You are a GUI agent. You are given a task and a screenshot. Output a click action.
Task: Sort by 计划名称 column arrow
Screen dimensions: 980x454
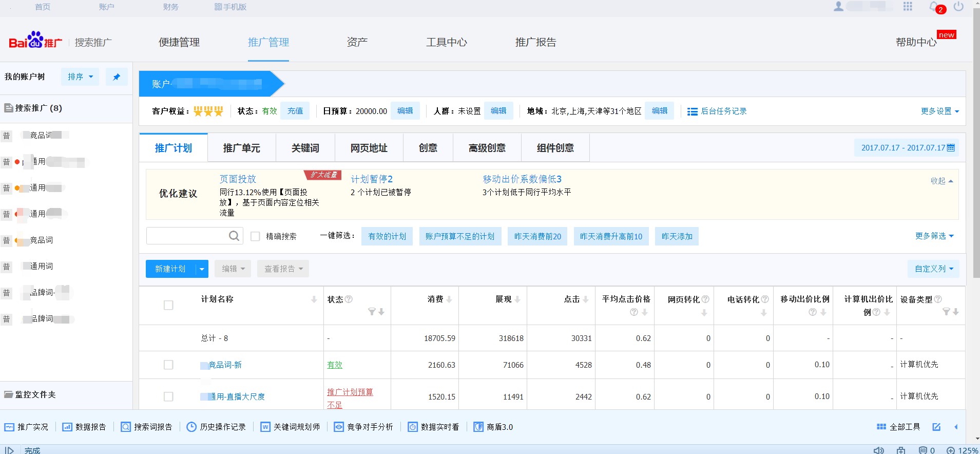314,299
